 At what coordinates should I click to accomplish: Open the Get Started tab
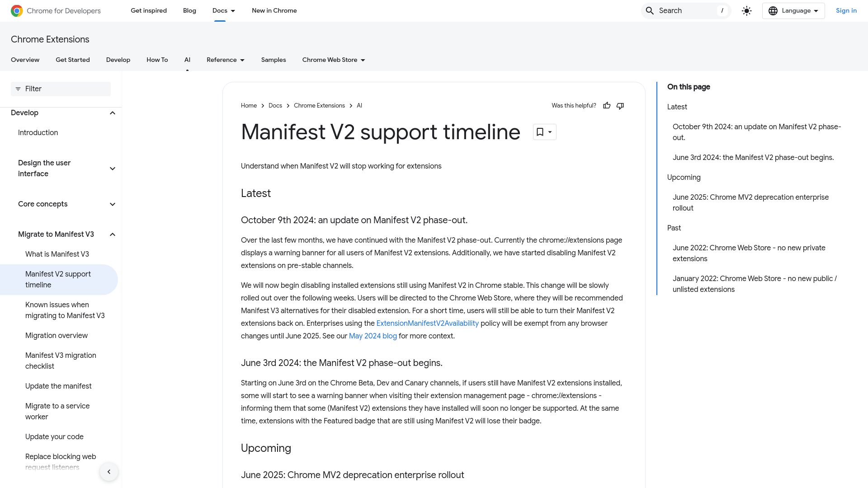click(x=73, y=60)
